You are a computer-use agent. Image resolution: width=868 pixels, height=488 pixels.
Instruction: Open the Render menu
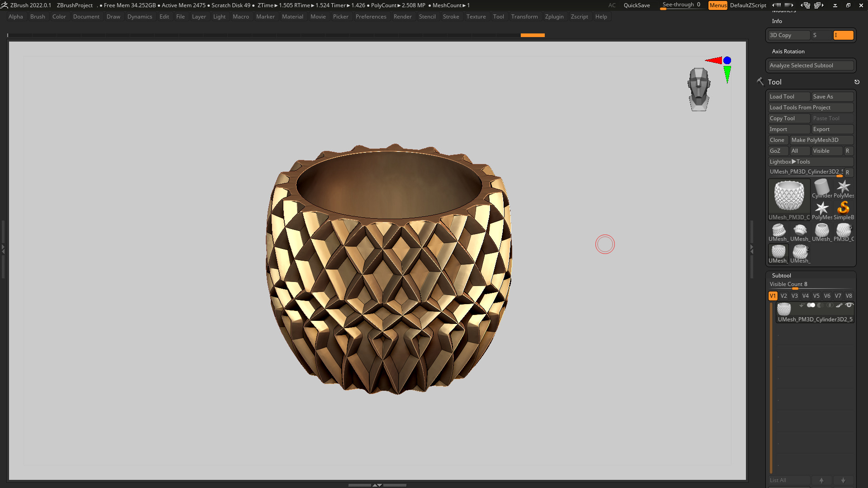402,17
